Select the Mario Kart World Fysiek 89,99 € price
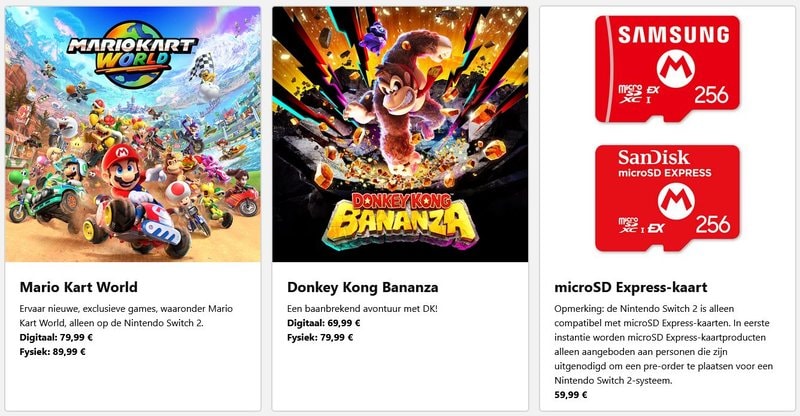The image size is (800, 416). (x=59, y=352)
